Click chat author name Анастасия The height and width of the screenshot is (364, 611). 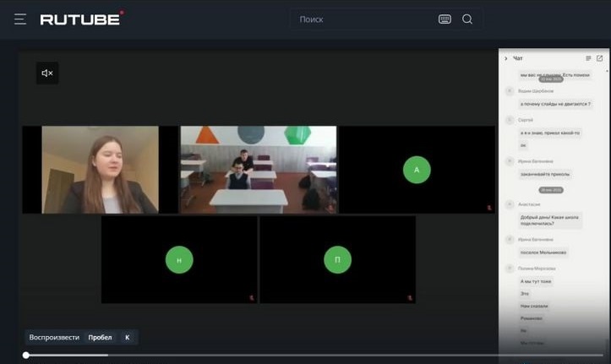[529, 204]
